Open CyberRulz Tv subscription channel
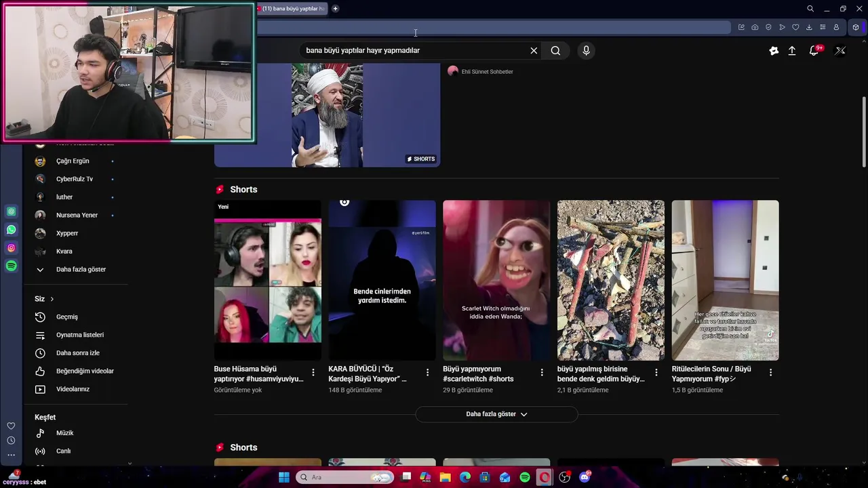 click(75, 179)
